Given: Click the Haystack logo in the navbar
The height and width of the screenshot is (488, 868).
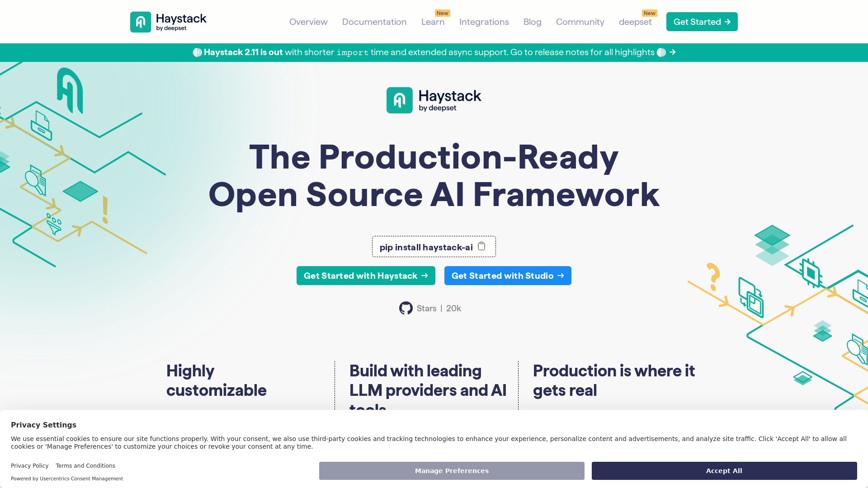Looking at the screenshot, I should click(x=168, y=22).
